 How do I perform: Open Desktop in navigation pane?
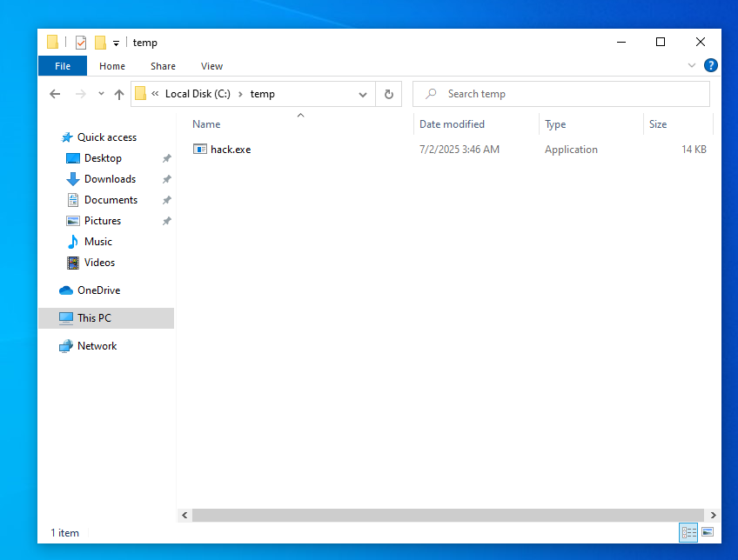click(x=103, y=158)
